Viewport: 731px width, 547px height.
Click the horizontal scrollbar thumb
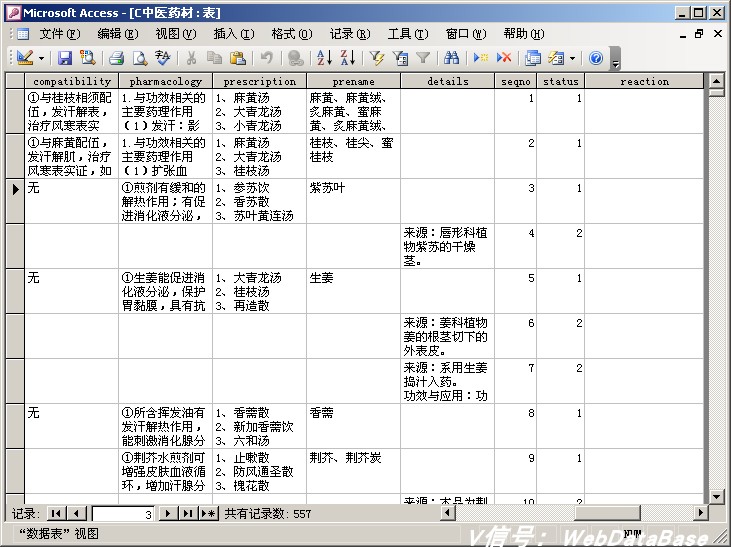click(607, 513)
